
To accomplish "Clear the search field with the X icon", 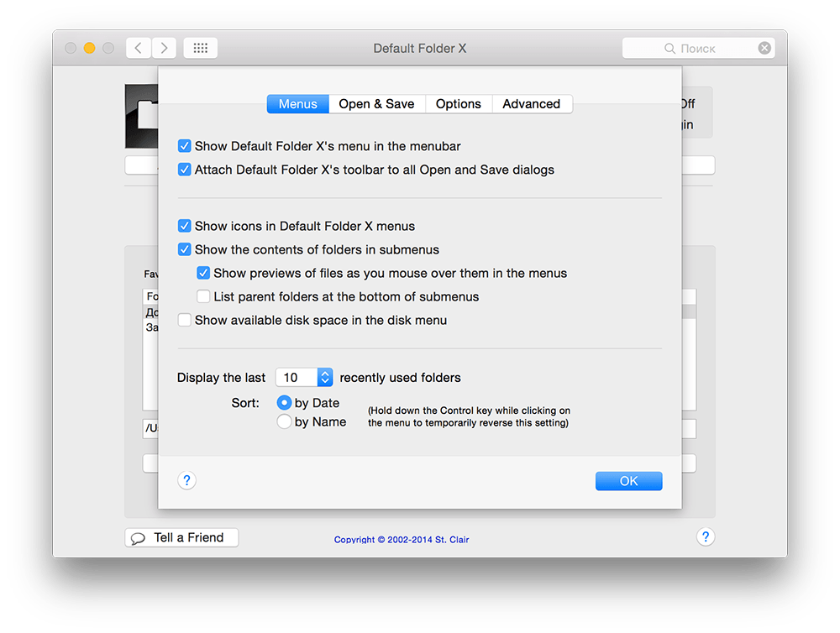I will tap(764, 48).
